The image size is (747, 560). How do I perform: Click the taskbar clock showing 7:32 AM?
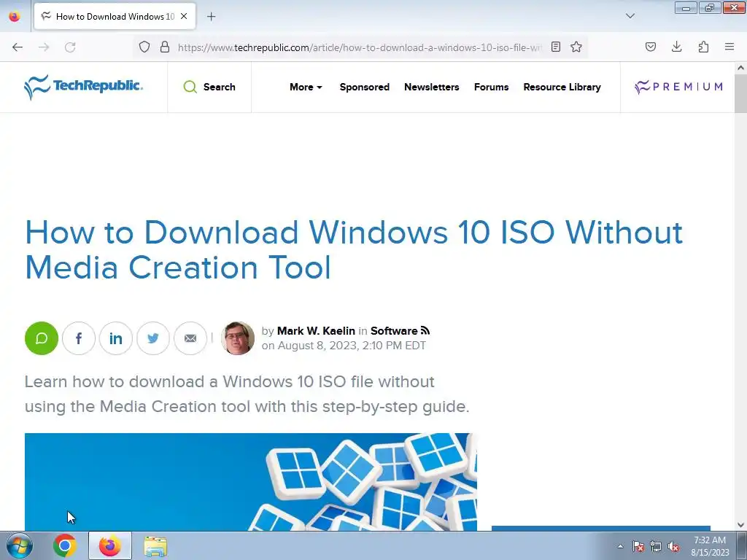(x=710, y=545)
